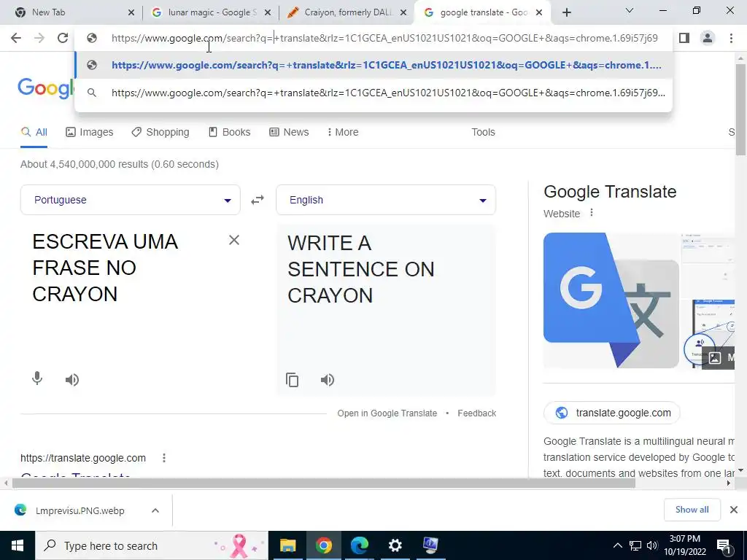The width and height of the screenshot is (747, 560).
Task: Close the downloads bar
Action: [x=734, y=510]
